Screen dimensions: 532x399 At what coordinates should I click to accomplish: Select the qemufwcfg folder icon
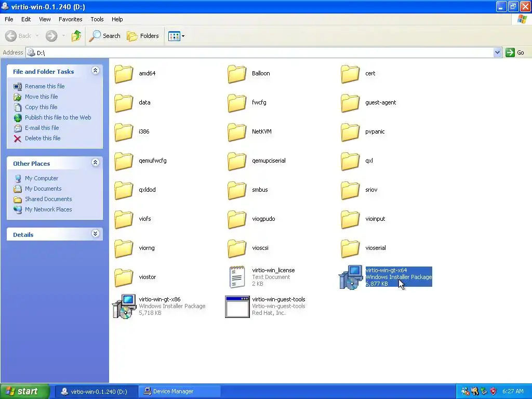tap(124, 162)
